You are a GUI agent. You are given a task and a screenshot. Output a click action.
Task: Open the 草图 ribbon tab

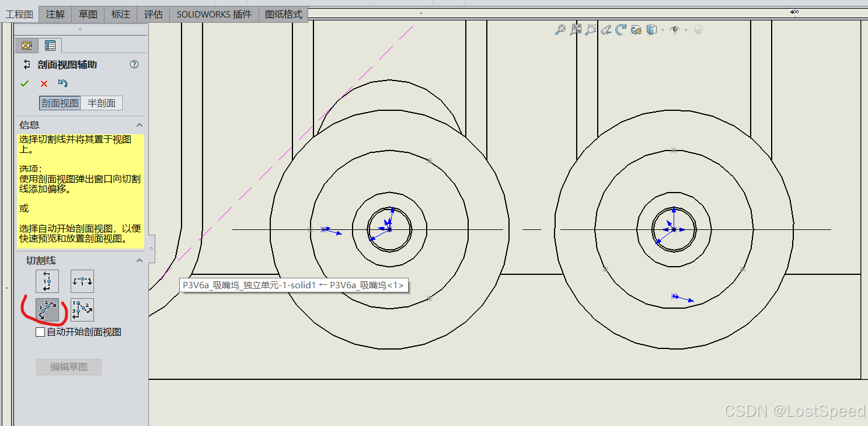click(x=88, y=14)
